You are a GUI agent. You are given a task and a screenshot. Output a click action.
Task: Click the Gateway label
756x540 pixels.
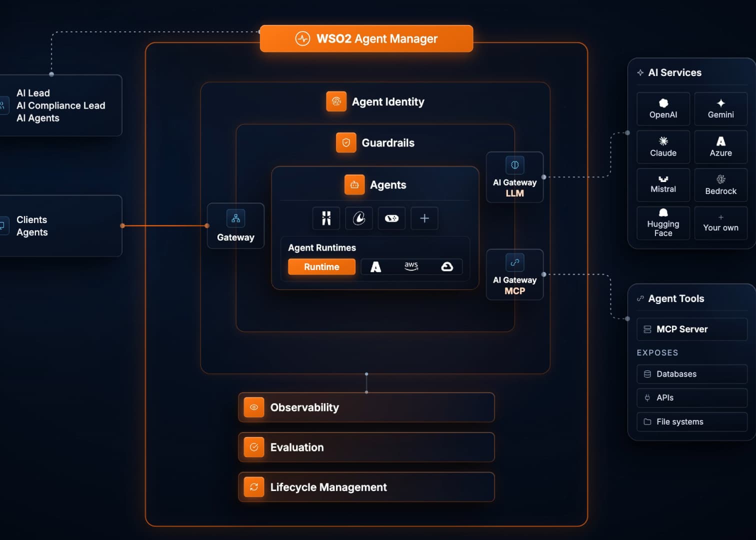pos(235,237)
